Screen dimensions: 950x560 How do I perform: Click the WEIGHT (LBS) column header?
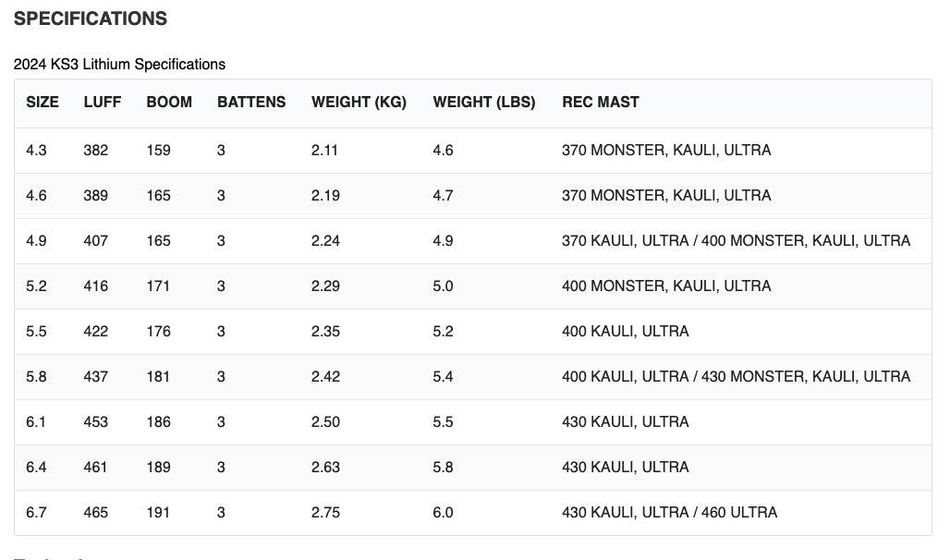(x=483, y=102)
